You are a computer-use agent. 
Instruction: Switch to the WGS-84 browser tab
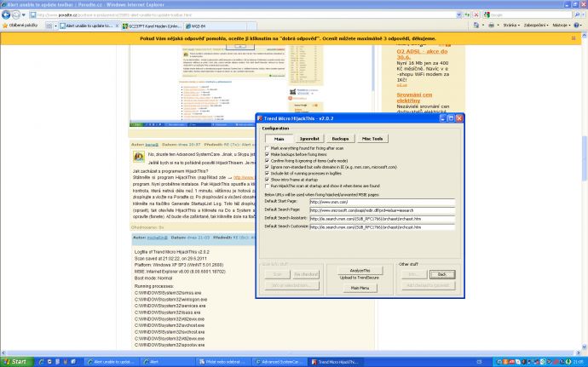(216, 26)
